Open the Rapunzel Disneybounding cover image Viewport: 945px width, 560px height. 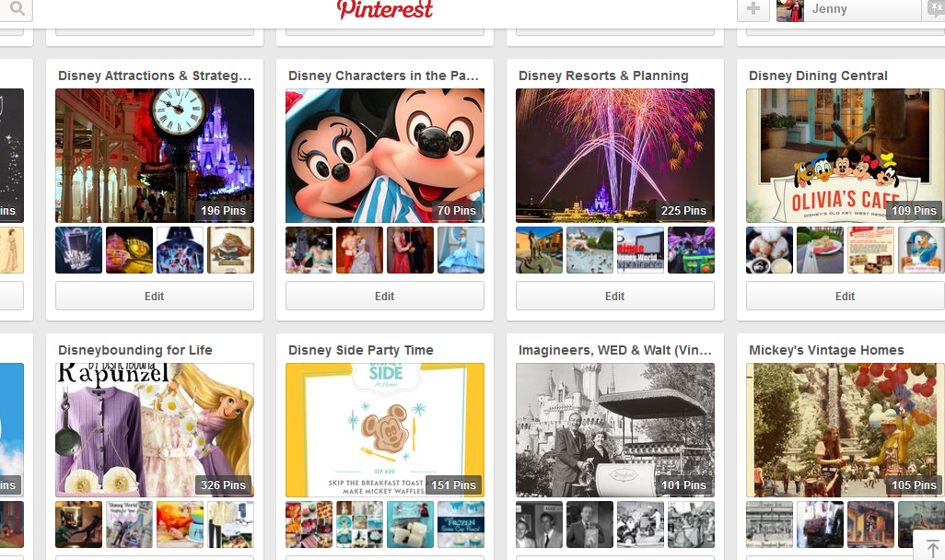[x=155, y=430]
